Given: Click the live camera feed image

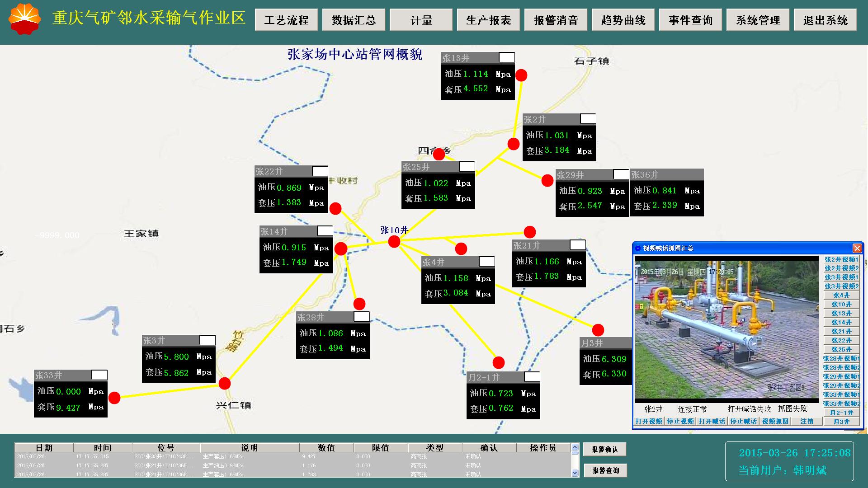Looking at the screenshot, I should (x=726, y=329).
